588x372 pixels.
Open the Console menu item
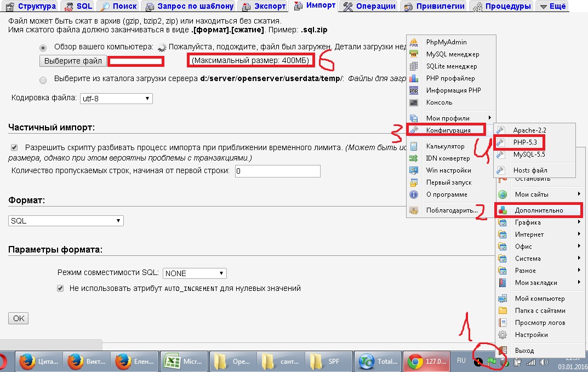pyautogui.click(x=439, y=102)
